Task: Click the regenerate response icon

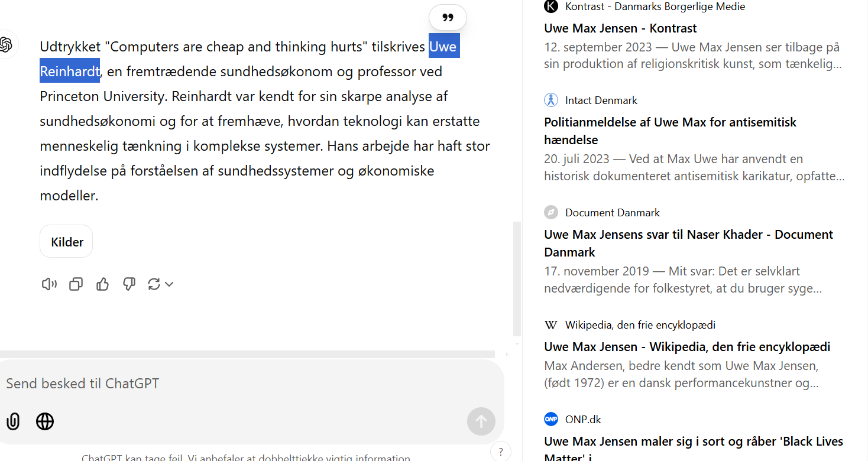Action: click(154, 284)
